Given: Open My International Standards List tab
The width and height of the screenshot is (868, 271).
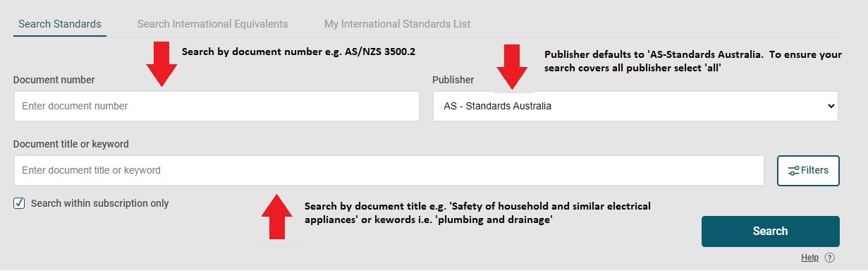Looking at the screenshot, I should 397,24.
